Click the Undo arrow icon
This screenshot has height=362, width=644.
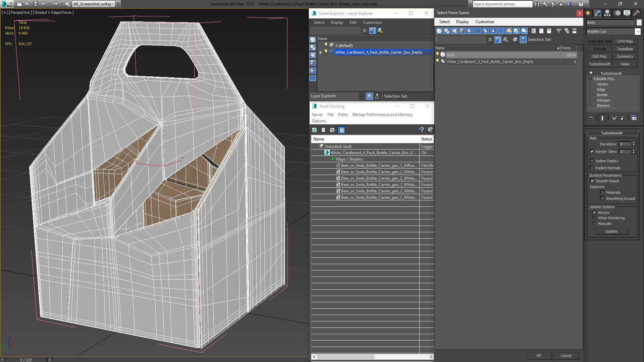(44, 4)
